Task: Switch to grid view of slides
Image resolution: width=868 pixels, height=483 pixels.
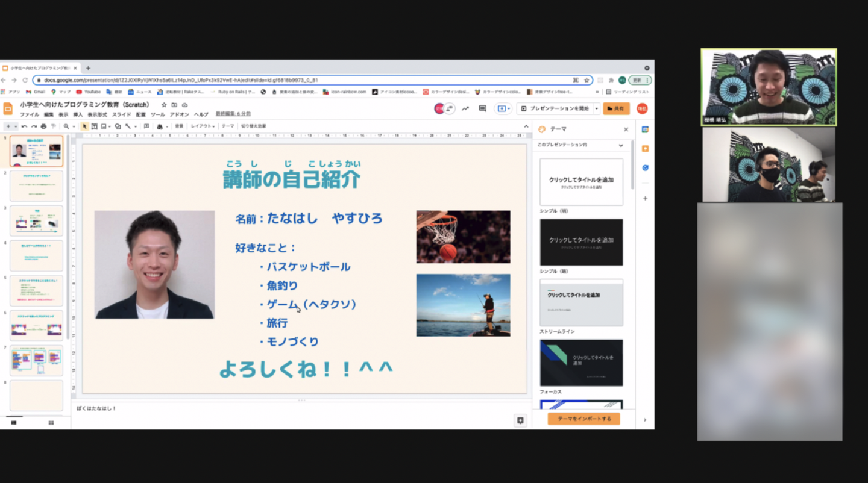Action: point(51,423)
